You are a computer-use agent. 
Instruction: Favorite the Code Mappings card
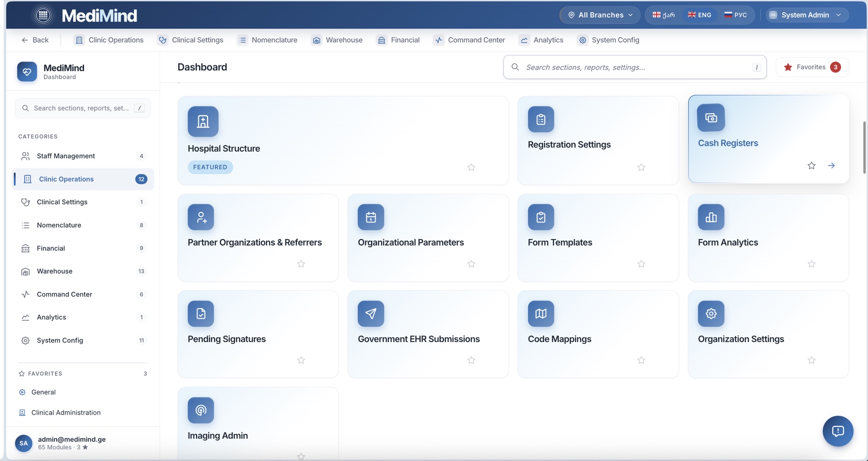click(x=641, y=360)
